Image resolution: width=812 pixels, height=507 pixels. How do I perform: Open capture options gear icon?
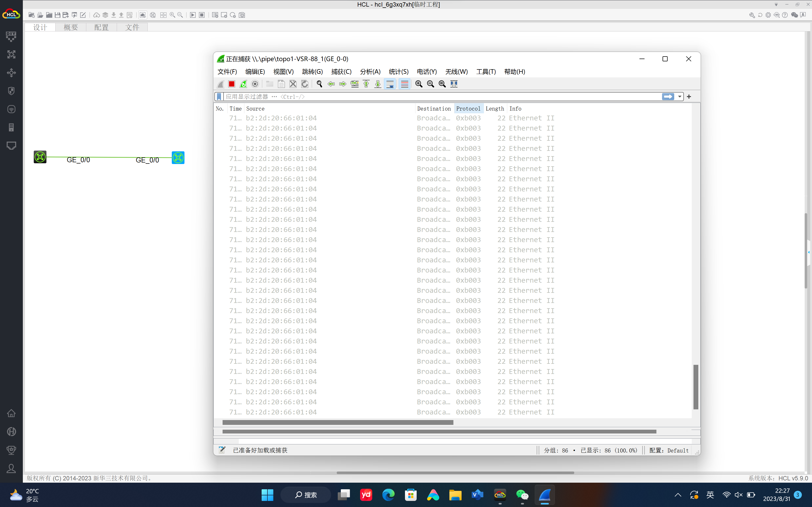pyautogui.click(x=255, y=84)
